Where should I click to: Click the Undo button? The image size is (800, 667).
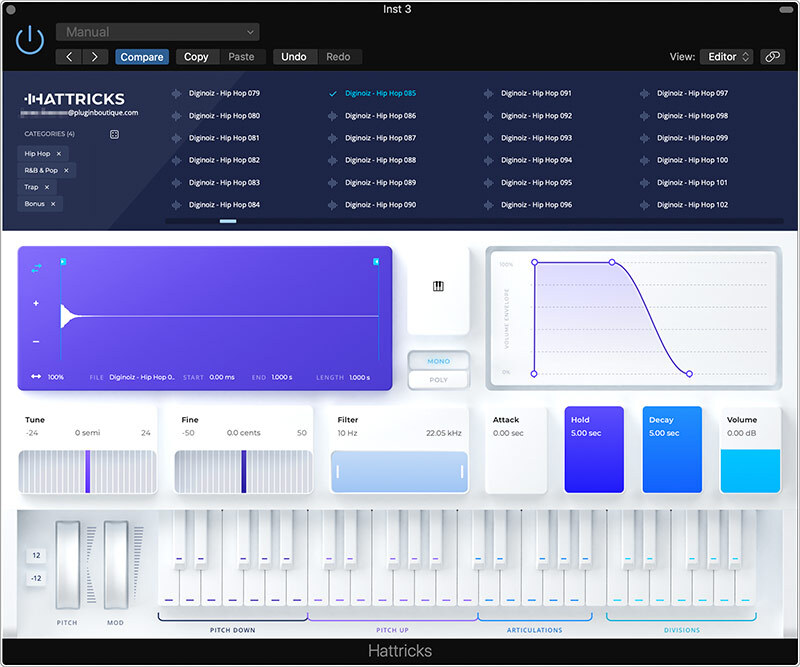(x=294, y=57)
